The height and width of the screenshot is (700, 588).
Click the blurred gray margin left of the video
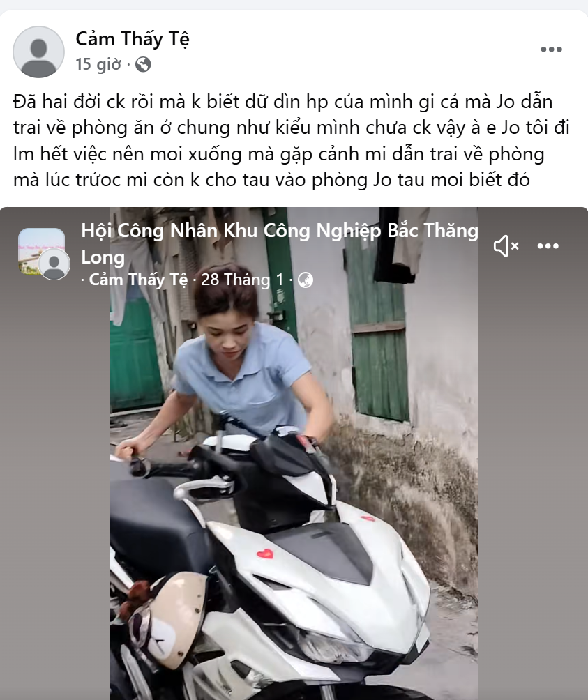pyautogui.click(x=55, y=491)
